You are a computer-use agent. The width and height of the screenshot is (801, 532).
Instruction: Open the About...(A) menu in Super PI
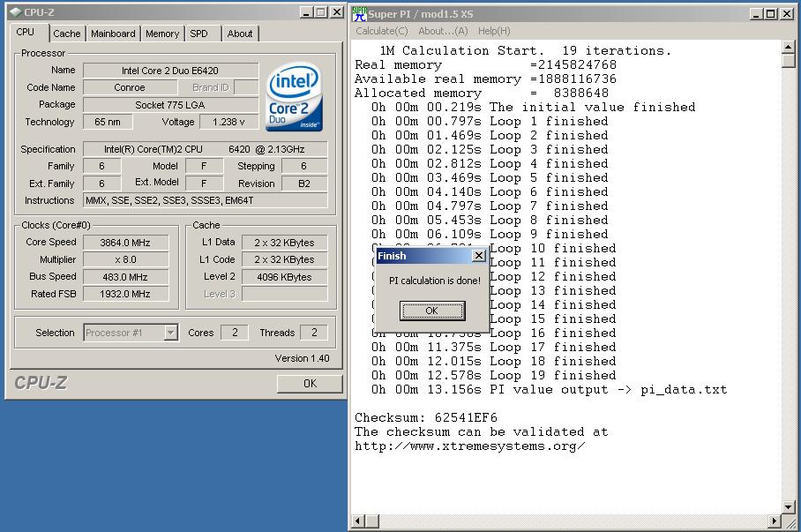pyautogui.click(x=443, y=31)
